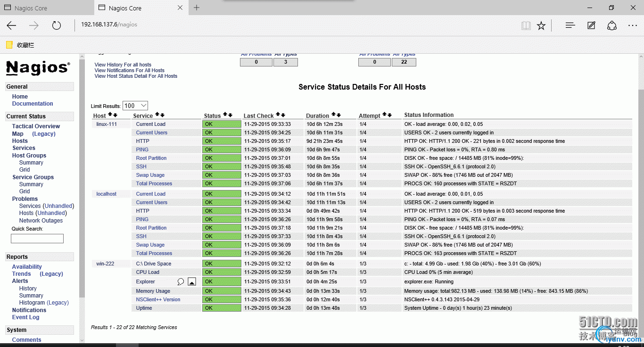644x347 pixels.
Task: Open linux-111 HTTP service link
Action: point(143,141)
